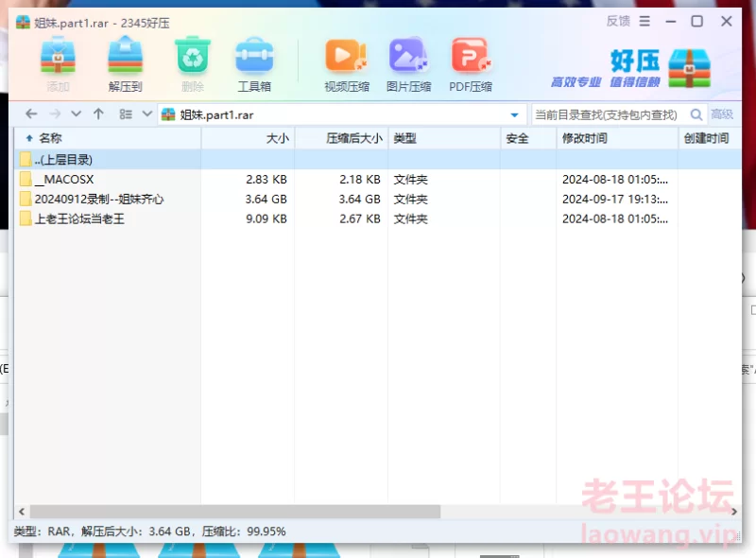Click the 2.67 KB compressed size cell
The height and width of the screenshot is (558, 756).
pyautogui.click(x=360, y=218)
